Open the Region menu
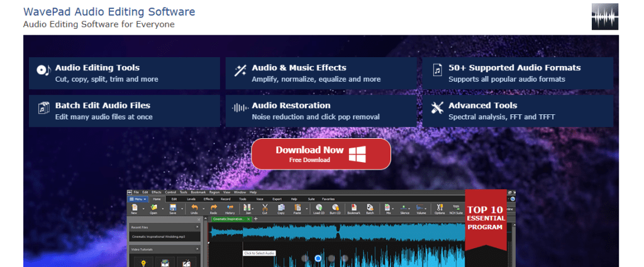This screenshot has height=267, width=644. pos(214,192)
